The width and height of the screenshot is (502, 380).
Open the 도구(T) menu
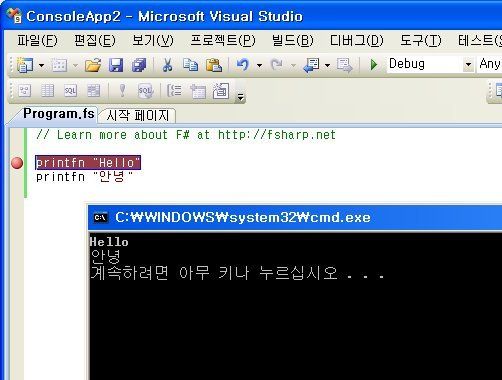(x=421, y=41)
